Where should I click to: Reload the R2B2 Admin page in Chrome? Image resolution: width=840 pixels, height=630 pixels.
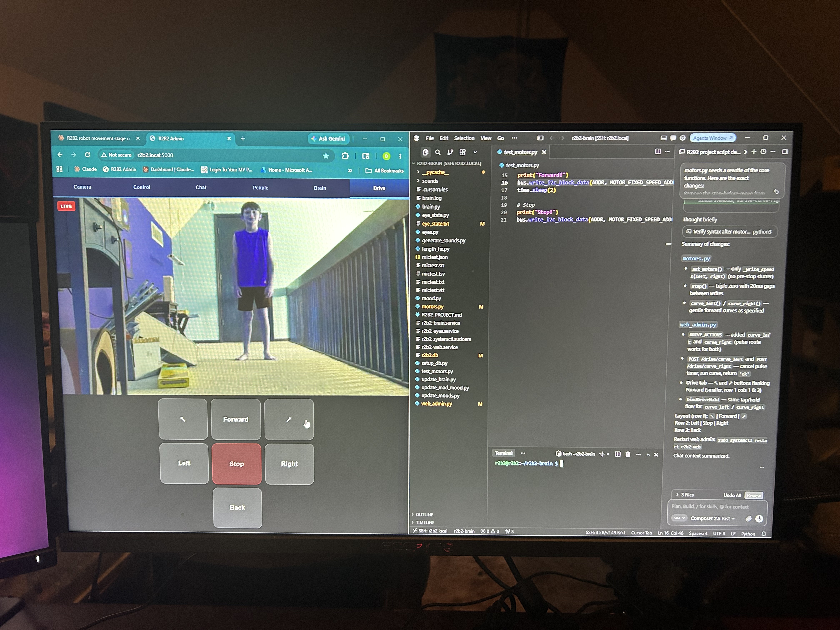(x=87, y=155)
